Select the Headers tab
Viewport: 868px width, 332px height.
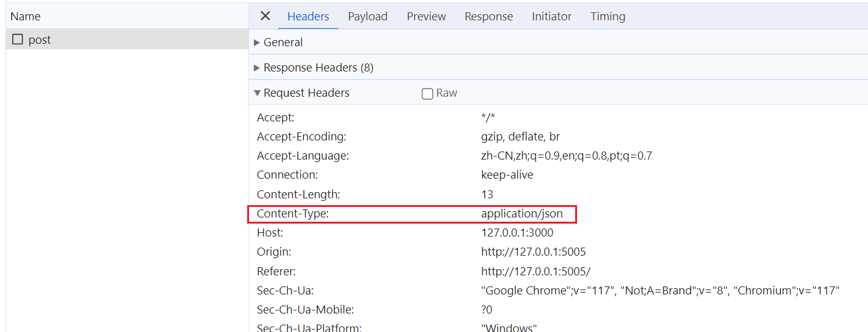pos(308,17)
